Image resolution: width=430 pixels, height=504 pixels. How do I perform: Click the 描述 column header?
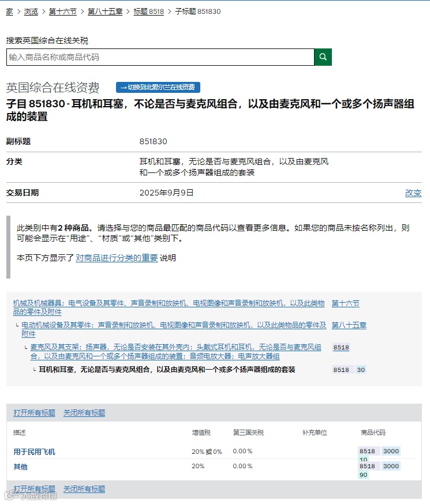[x=19, y=432]
